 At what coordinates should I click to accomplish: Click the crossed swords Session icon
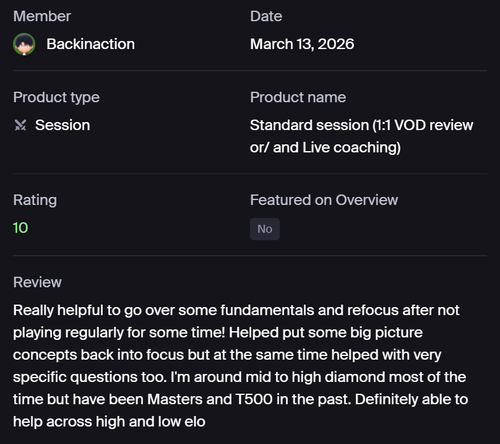(20, 125)
